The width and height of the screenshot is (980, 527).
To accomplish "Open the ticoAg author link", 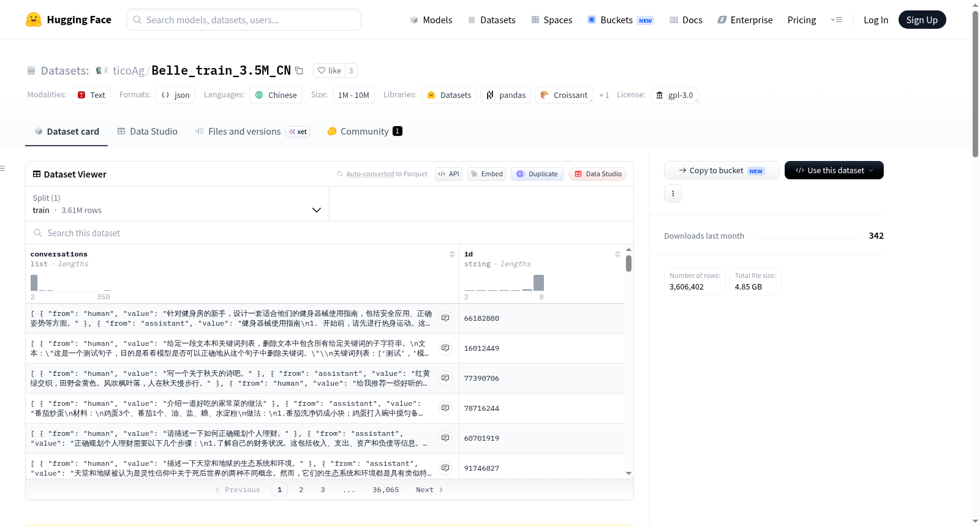I will tap(129, 70).
